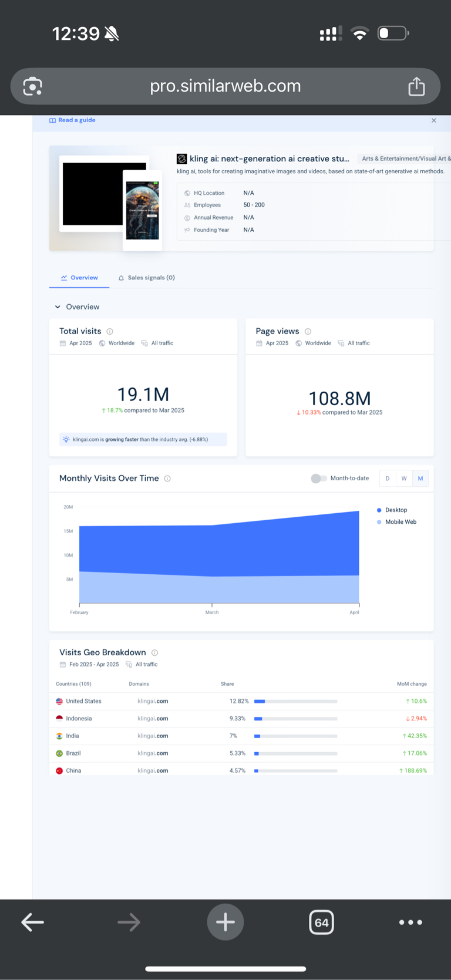Click the India share bar
451x980 pixels.
[296, 736]
